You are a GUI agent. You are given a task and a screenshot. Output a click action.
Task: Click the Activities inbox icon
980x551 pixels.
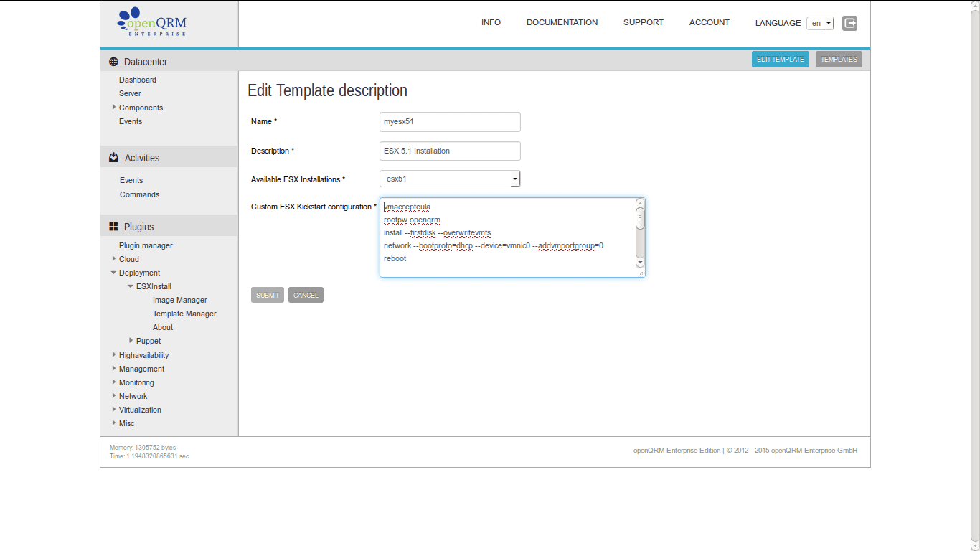(x=113, y=158)
